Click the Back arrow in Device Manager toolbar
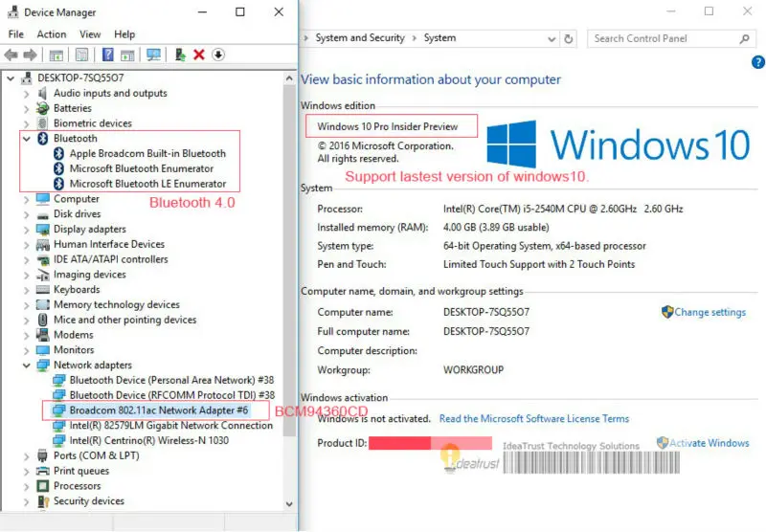The height and width of the screenshot is (532, 766). 11,55
